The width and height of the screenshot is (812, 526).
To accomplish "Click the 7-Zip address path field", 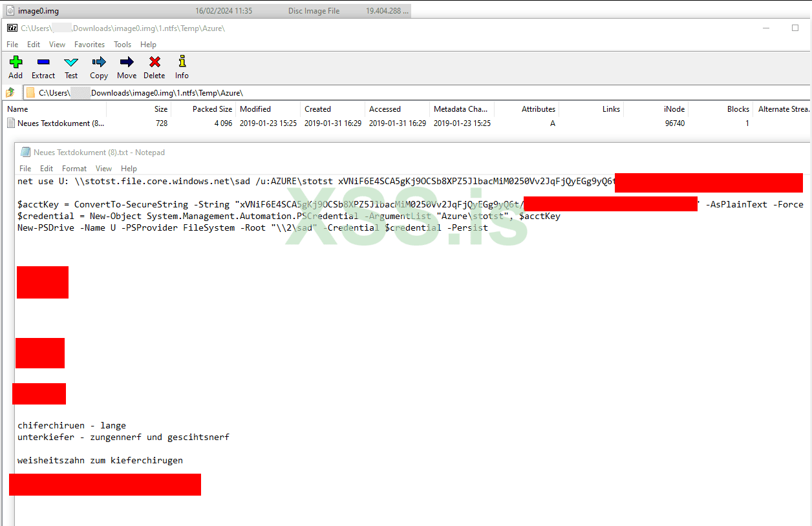I will coord(417,92).
